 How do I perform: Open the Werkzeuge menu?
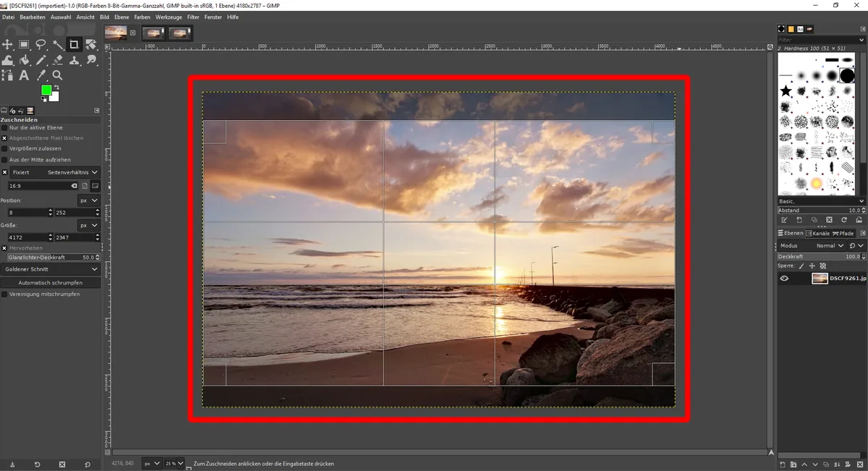click(x=169, y=17)
